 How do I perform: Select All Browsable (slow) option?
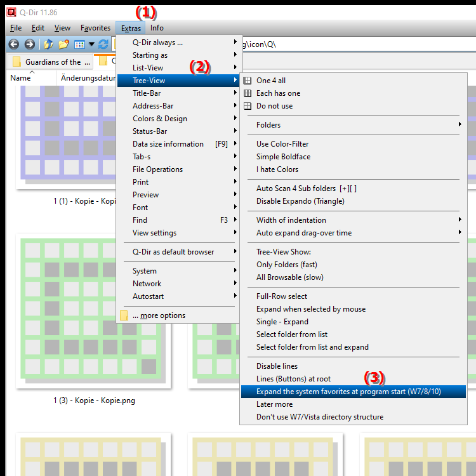pyautogui.click(x=354, y=277)
